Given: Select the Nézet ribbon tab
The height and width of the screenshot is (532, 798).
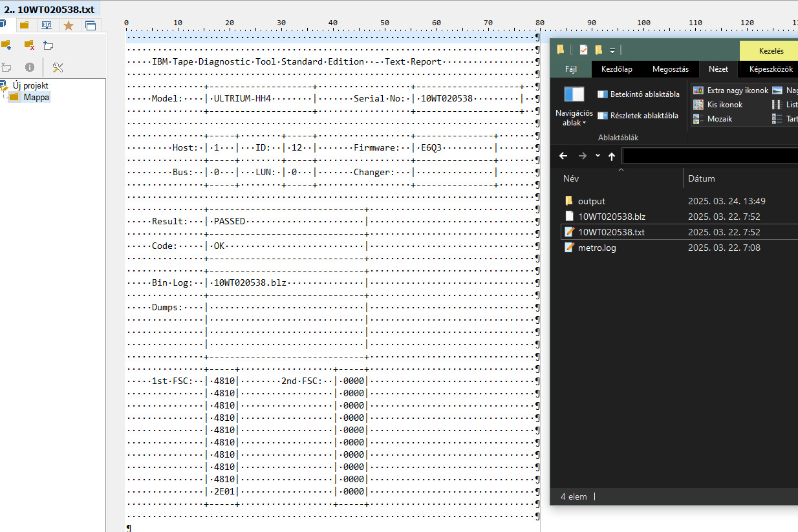Looking at the screenshot, I should tap(718, 69).
